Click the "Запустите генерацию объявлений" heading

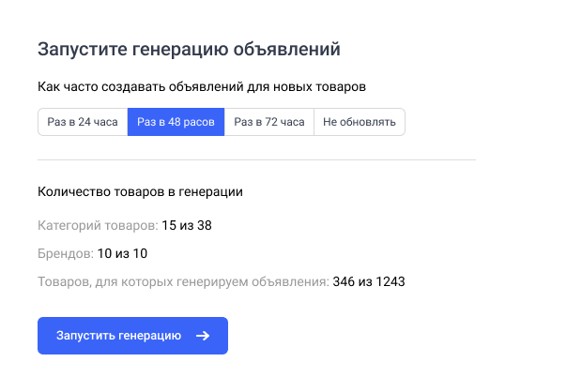(189, 49)
